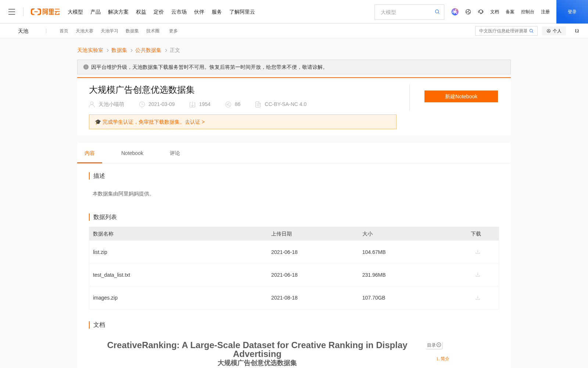Viewport: 588px width, 368px height.
Task: Click the clock date icon by 2021-03-09
Action: (x=142, y=105)
